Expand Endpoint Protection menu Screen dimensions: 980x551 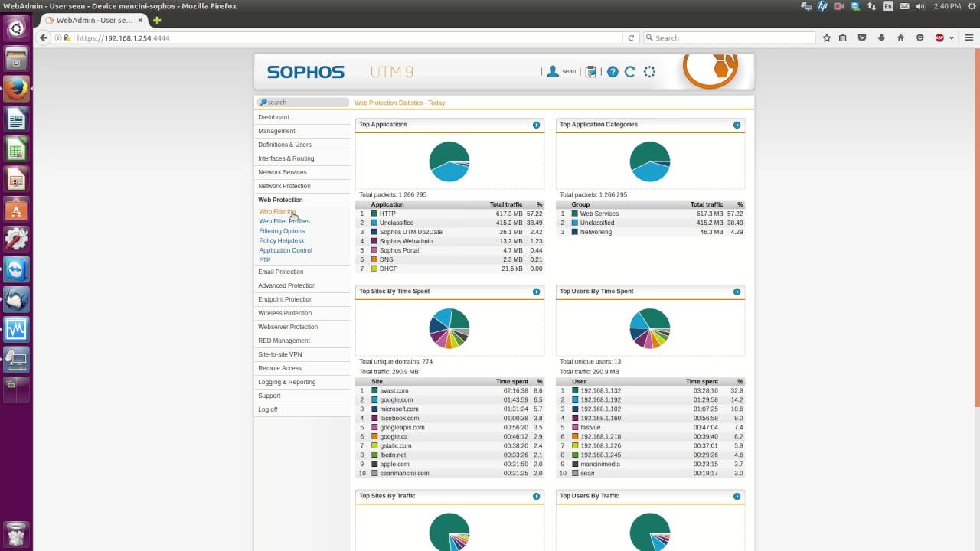pyautogui.click(x=302, y=299)
